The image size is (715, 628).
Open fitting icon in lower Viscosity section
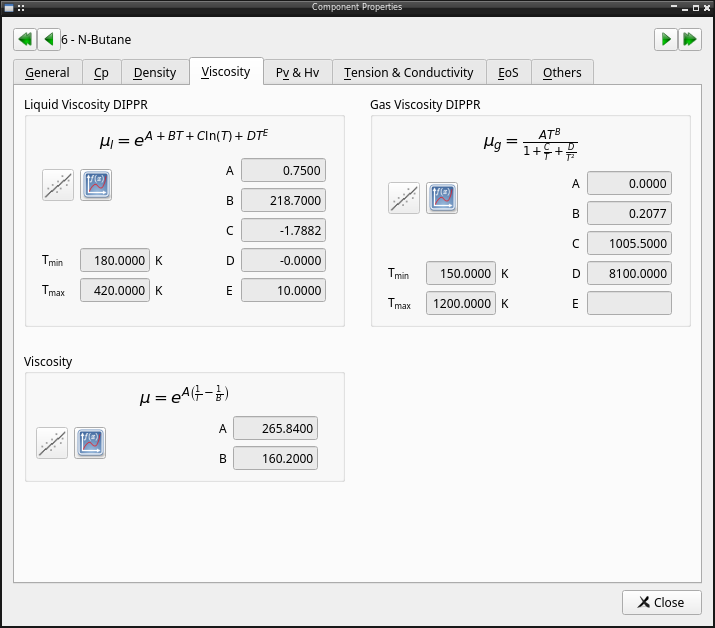pos(52,443)
